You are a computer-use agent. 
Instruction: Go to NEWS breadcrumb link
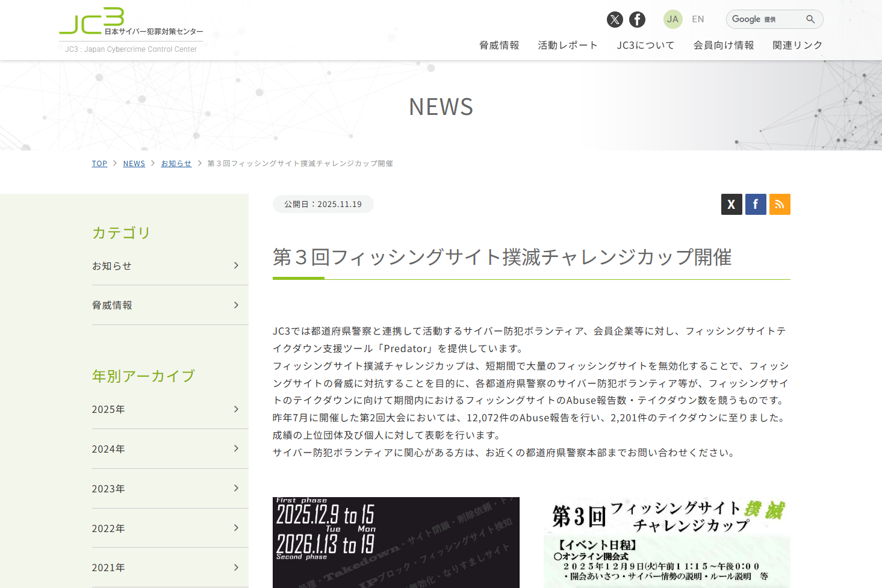coord(134,164)
